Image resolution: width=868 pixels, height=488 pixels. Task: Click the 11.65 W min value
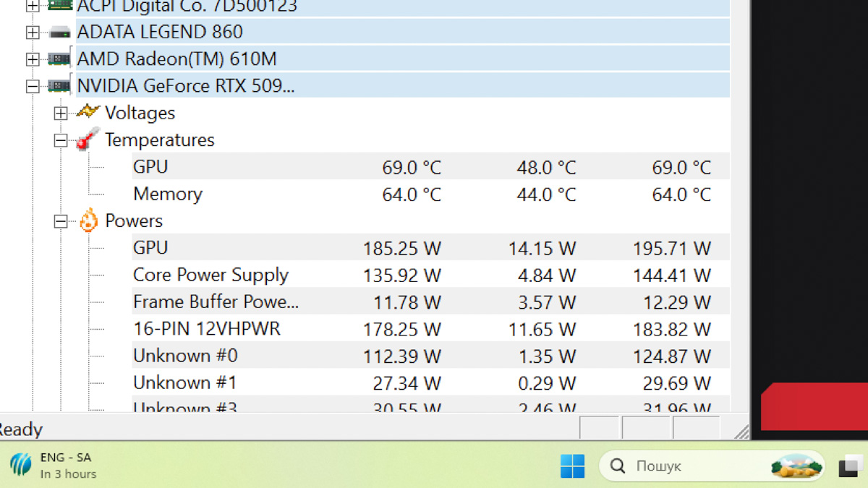point(542,330)
